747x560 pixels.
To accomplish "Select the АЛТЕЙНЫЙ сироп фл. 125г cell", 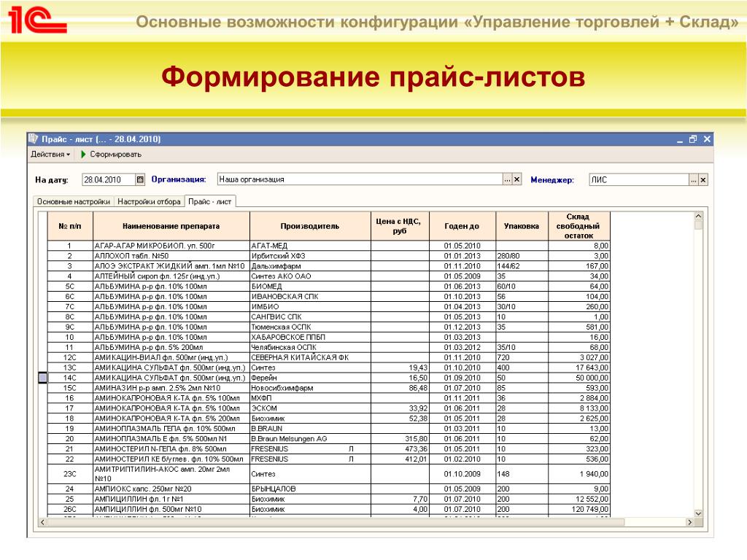I will [171, 276].
